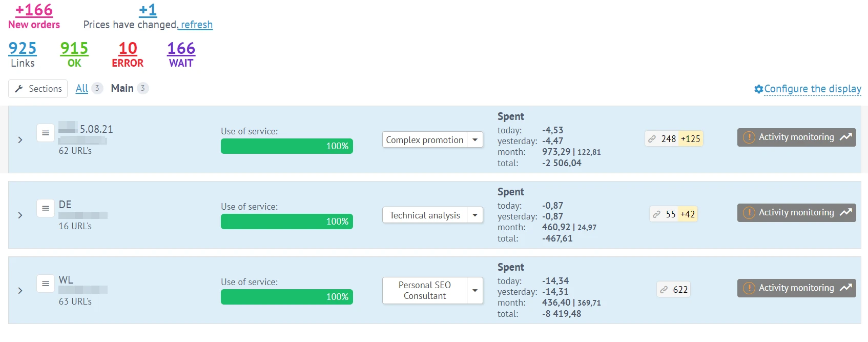Click the menu icon beside the 5.08.21 project
This screenshot has height=342, width=868.
(x=46, y=133)
